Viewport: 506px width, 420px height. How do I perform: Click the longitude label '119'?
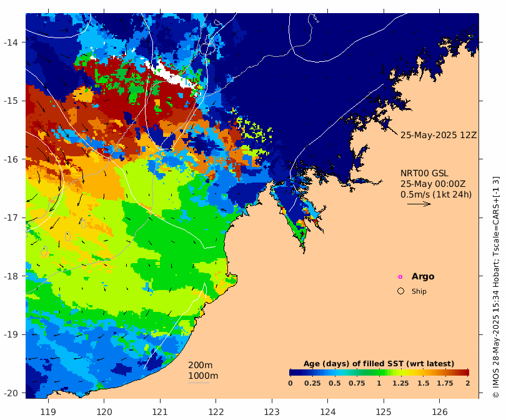[48, 412]
